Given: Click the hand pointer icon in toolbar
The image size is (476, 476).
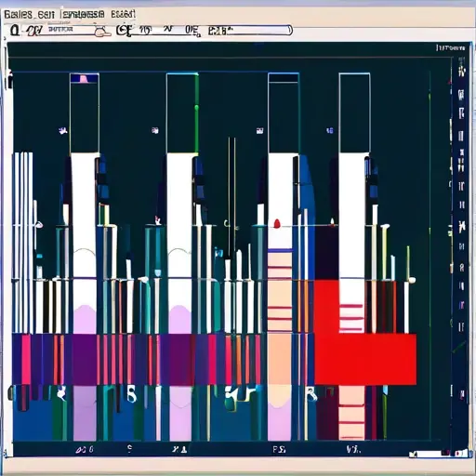Looking at the screenshot, I should pos(102,32).
